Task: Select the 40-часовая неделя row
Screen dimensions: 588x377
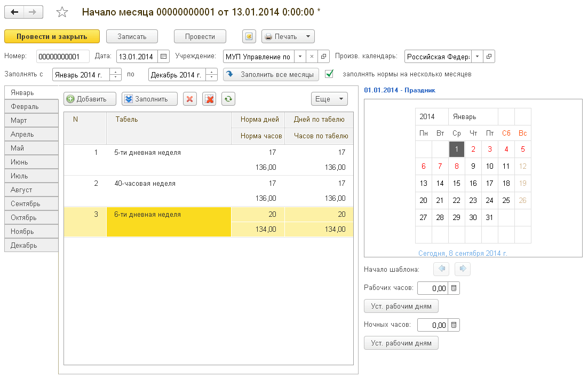Action: coord(209,191)
